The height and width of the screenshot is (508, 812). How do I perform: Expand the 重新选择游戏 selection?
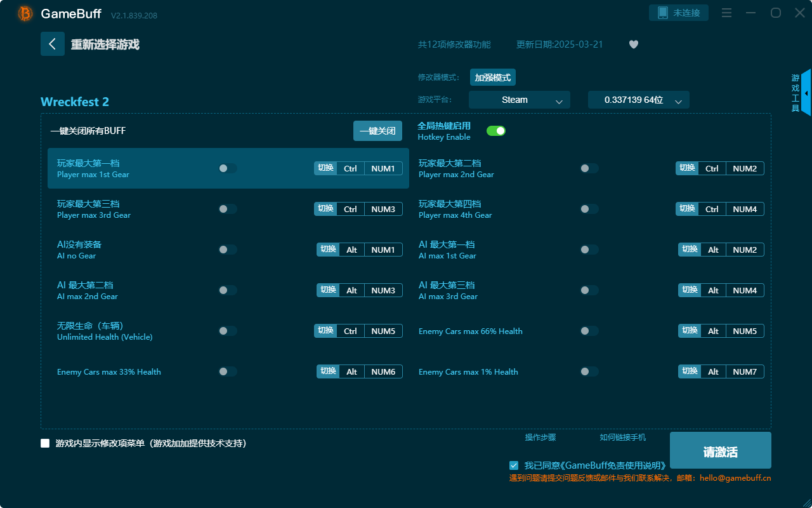[x=105, y=44]
